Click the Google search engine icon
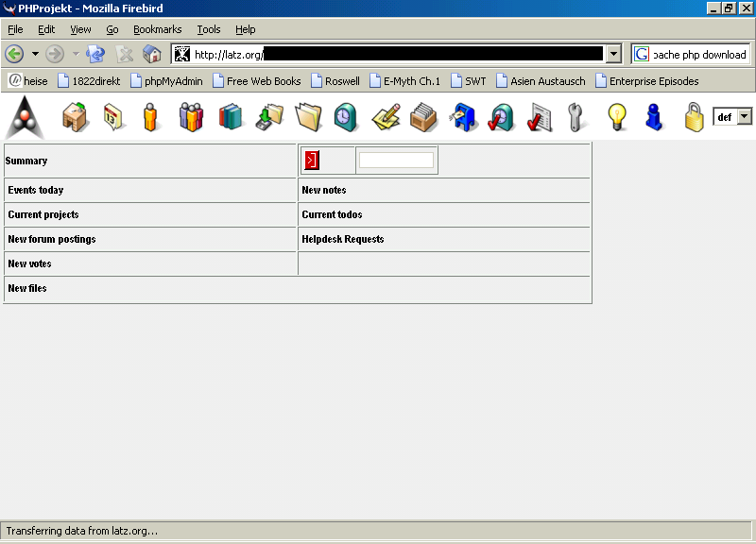 coord(642,54)
